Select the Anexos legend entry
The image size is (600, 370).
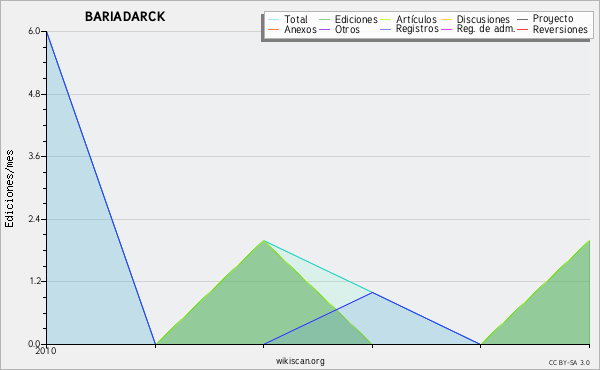click(x=300, y=29)
